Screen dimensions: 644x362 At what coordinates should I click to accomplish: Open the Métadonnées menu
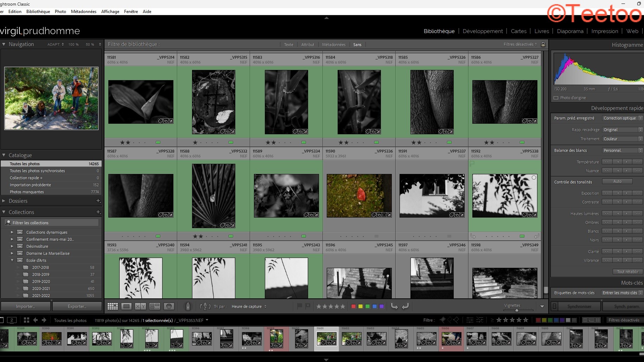point(83,12)
